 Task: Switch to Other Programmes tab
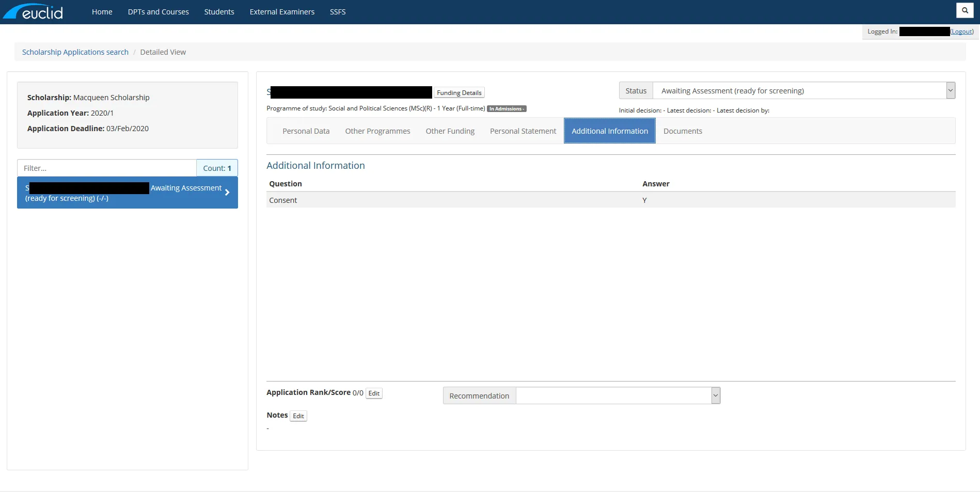[377, 131]
